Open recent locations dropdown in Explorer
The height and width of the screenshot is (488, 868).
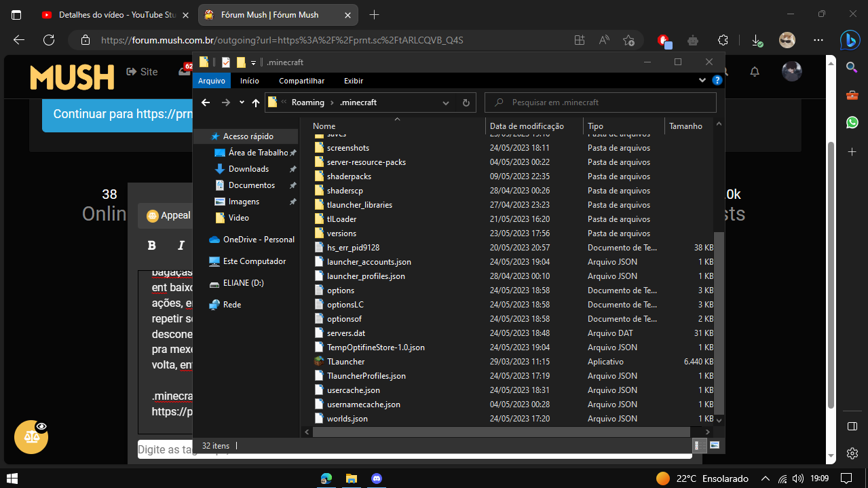(242, 102)
